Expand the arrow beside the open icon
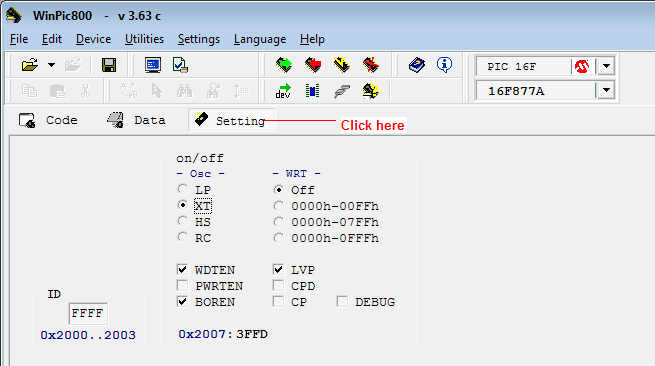 51,65
